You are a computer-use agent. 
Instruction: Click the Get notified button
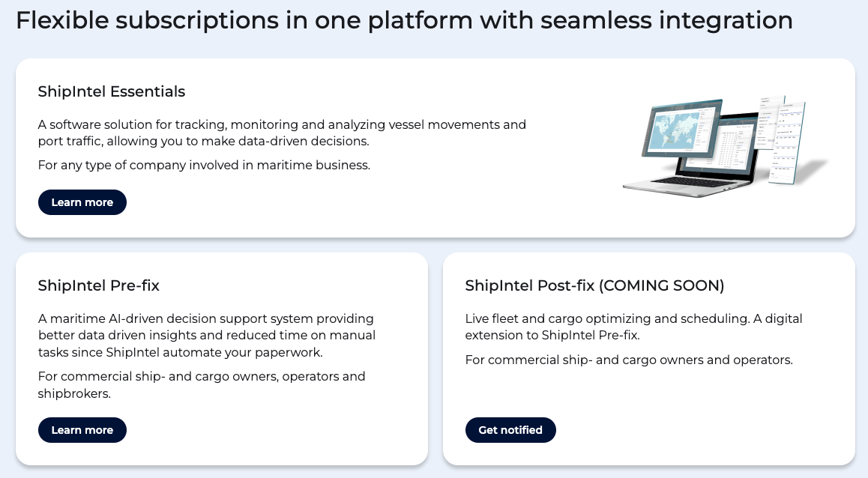[x=510, y=430]
